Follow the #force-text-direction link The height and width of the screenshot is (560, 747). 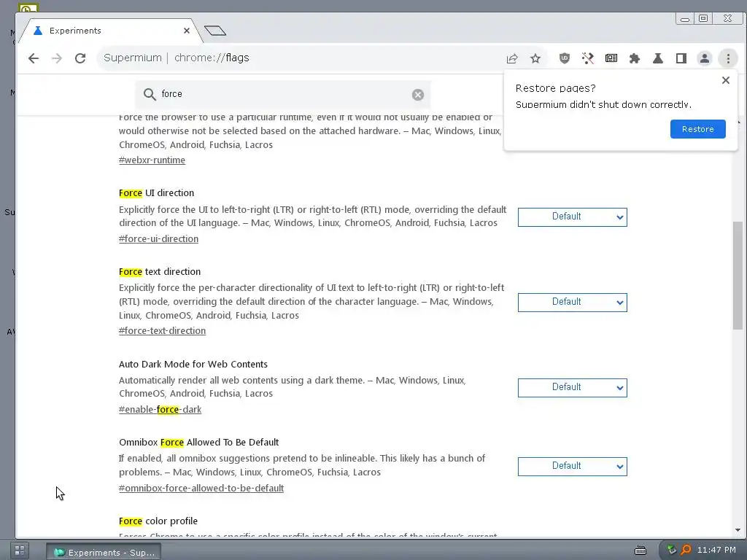coord(162,330)
